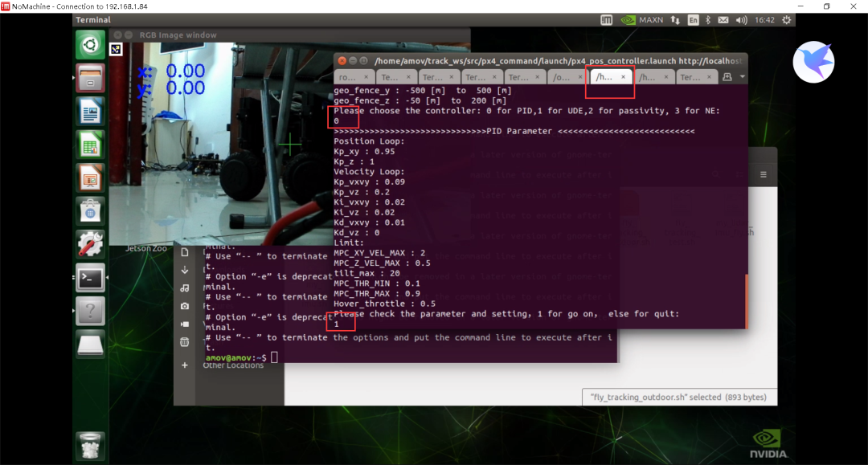Click the Pictures camera icon in the Files sidebar

pyautogui.click(x=185, y=306)
